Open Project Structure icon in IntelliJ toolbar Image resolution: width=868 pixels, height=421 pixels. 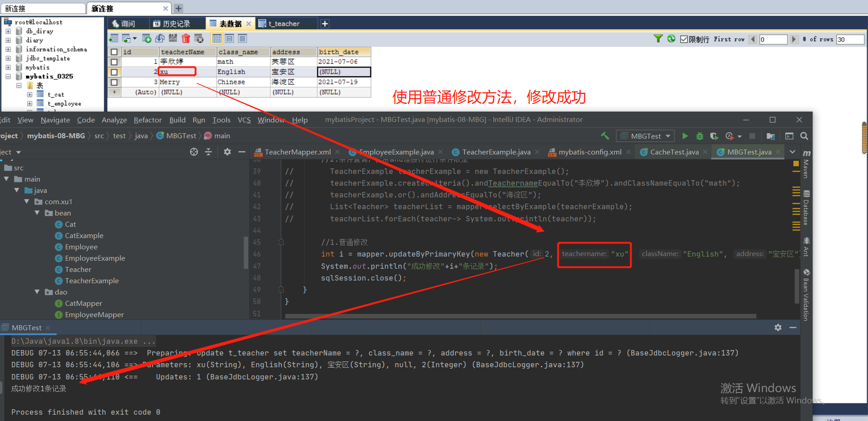tap(771, 136)
